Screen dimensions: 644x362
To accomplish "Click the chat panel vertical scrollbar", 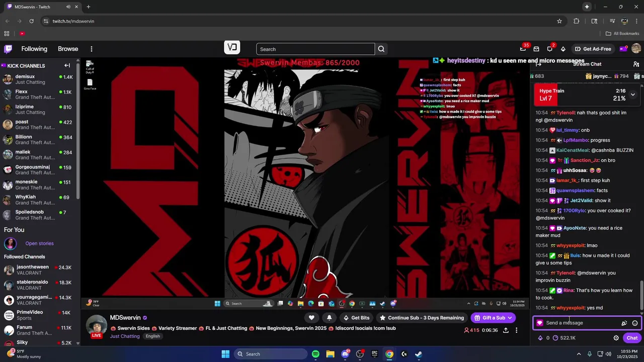I will [x=641, y=295].
